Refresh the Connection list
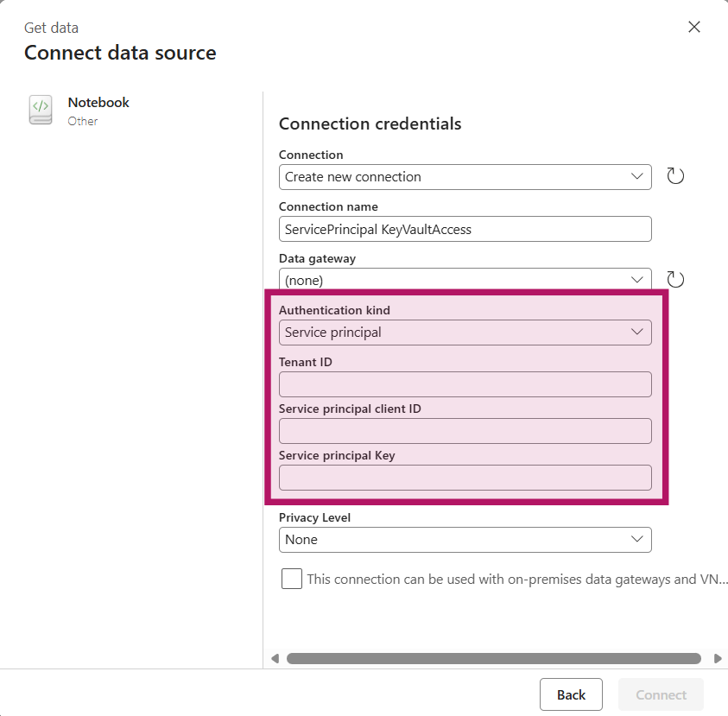Image resolution: width=728 pixels, height=716 pixels. (675, 176)
